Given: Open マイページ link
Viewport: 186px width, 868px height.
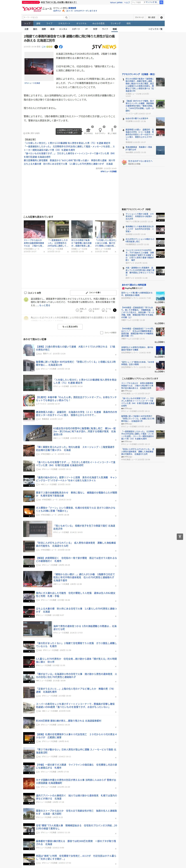Looking at the screenshot, I should tap(139, 18).
